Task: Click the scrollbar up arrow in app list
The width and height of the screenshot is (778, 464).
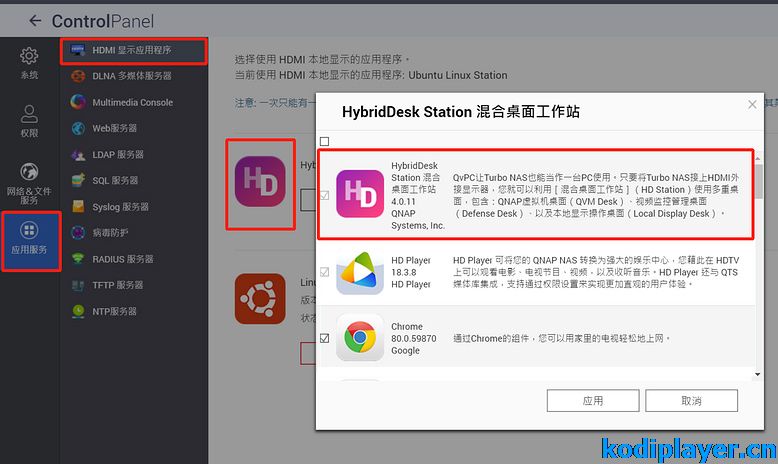Action: 758,159
